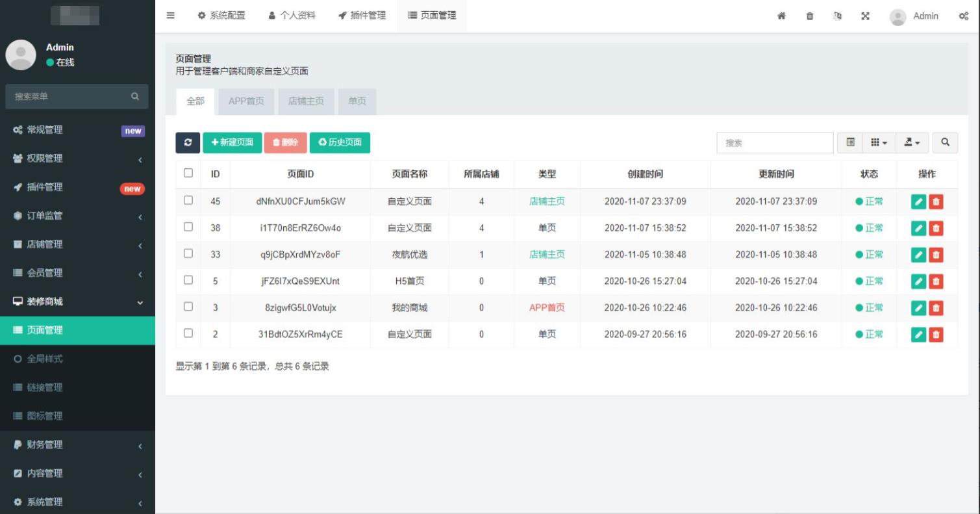980x514 pixels.
Task: Click the search magnifier icon beside the search box
Action: (x=945, y=142)
